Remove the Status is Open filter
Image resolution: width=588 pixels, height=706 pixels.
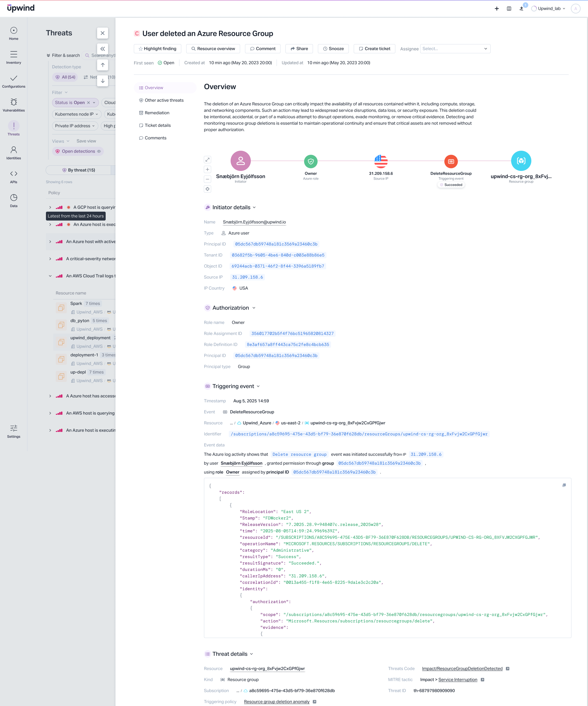coord(89,103)
